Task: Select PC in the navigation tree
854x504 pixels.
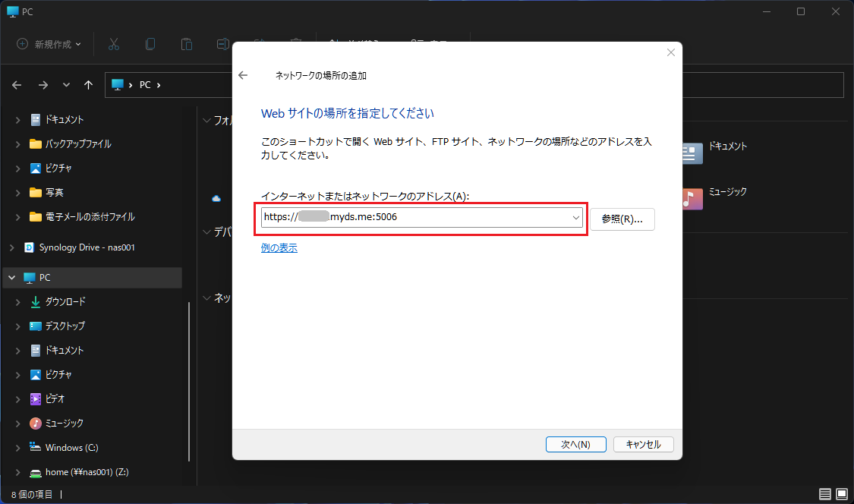Action: point(45,278)
